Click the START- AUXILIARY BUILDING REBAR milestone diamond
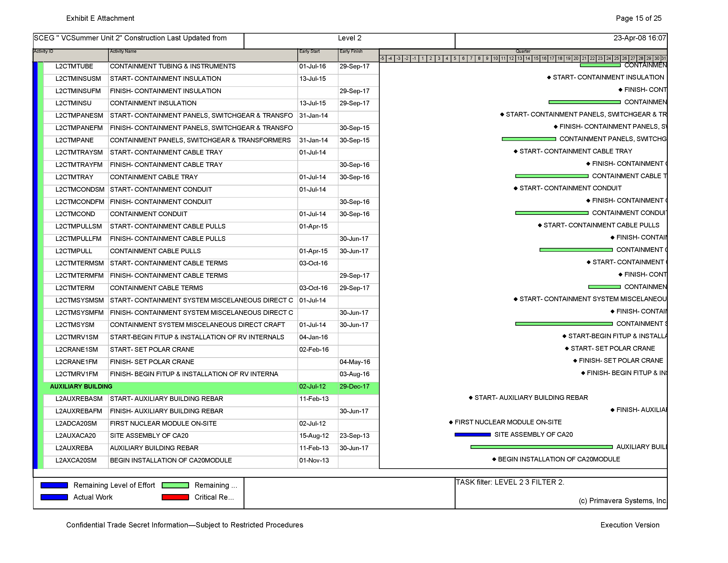Viewport: 728px width, 563px height. pyautogui.click(x=471, y=398)
